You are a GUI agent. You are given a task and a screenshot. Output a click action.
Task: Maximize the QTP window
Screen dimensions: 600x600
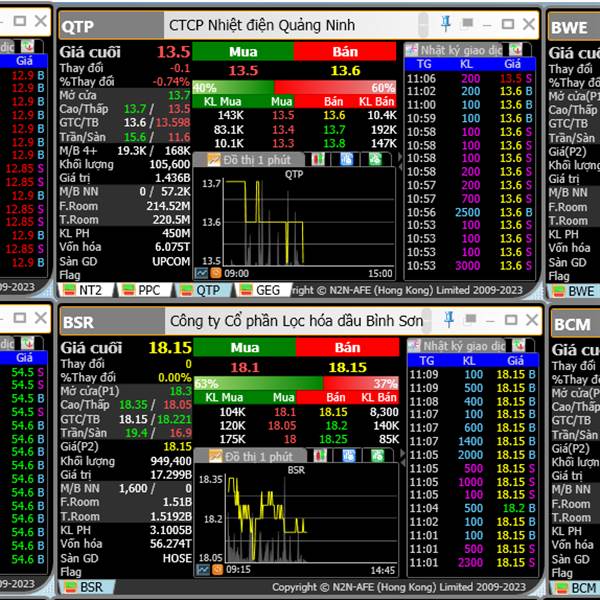[x=508, y=24]
